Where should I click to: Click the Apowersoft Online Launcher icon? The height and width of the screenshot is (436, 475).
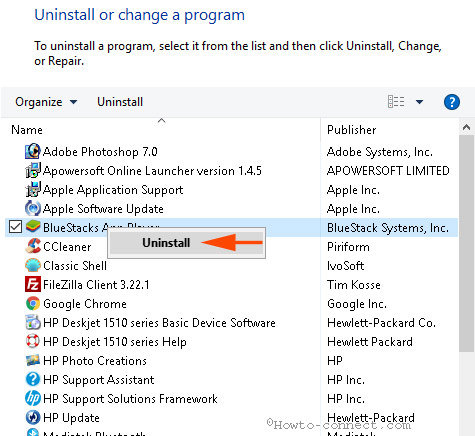coord(33,170)
